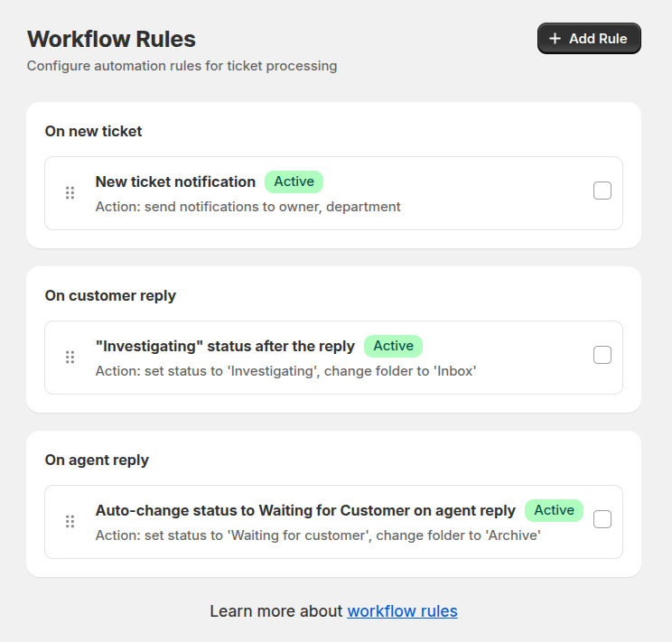Viewport: 672px width, 642px height.
Task: Open "Investigating" status after the reply rule
Action: 225,347
